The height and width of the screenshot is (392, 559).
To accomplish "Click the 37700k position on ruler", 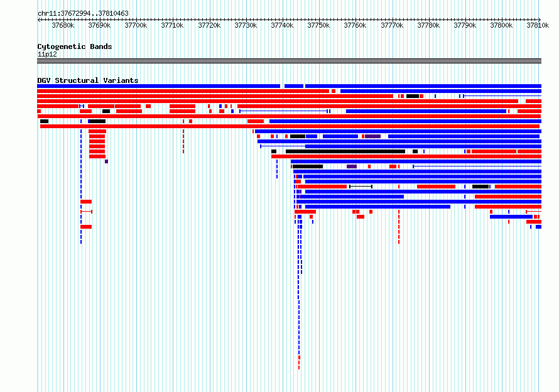I will 136,25.
